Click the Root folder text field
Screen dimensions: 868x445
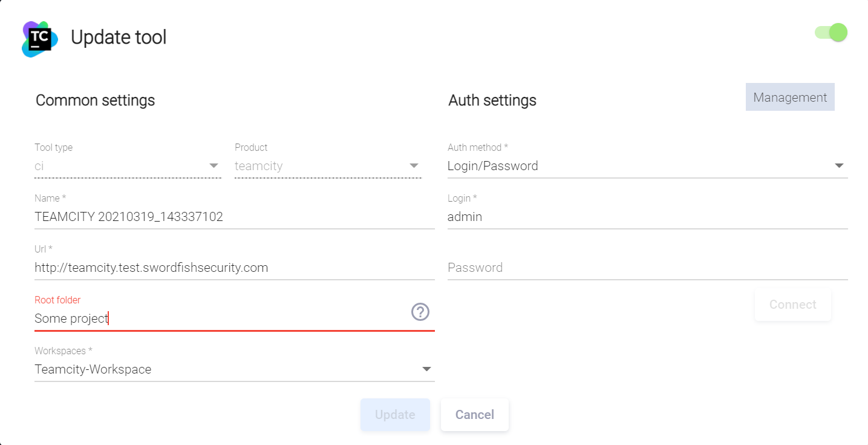click(x=218, y=318)
